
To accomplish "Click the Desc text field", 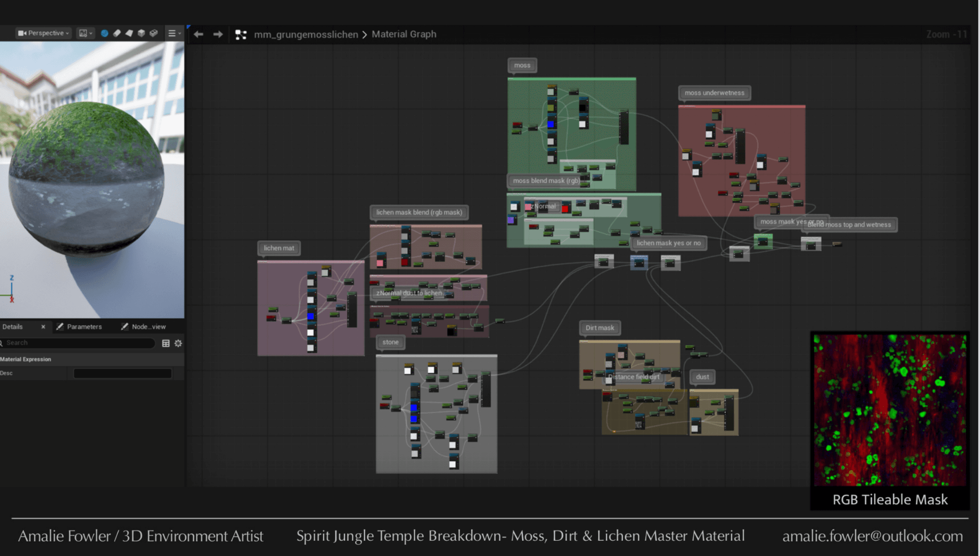I will (122, 373).
